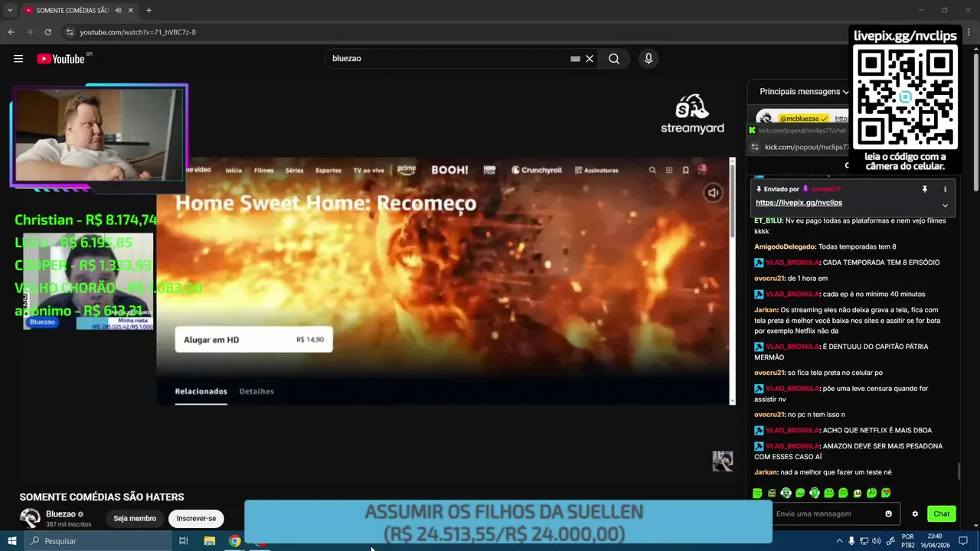Viewport: 980px width, 551px height.
Task: Open chat settings gear icon
Action: [x=914, y=514]
